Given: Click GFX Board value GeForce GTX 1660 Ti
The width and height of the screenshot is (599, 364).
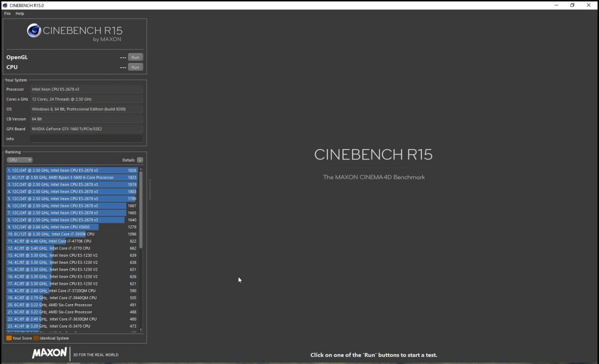Looking at the screenshot, I should point(86,129).
